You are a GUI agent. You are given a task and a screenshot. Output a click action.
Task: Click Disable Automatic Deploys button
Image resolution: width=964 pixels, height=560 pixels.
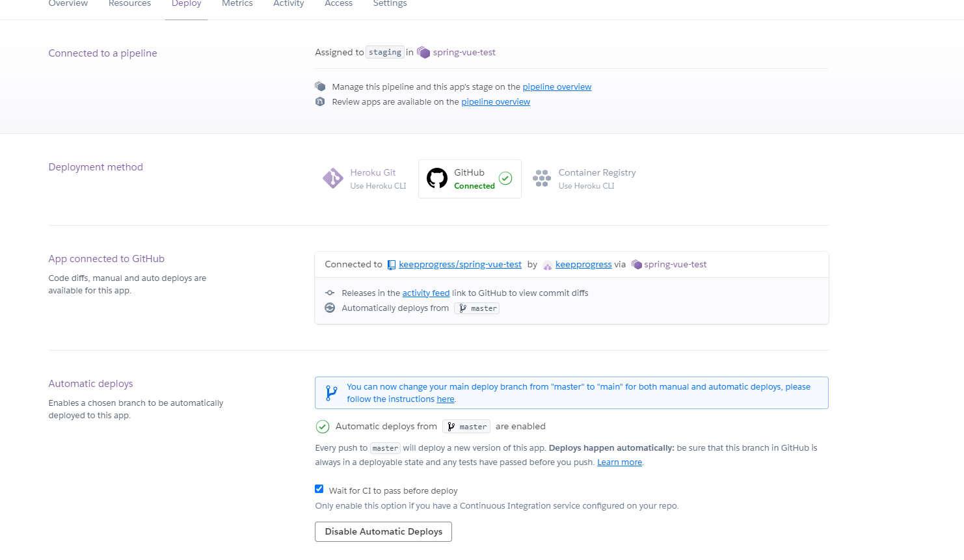[383, 531]
